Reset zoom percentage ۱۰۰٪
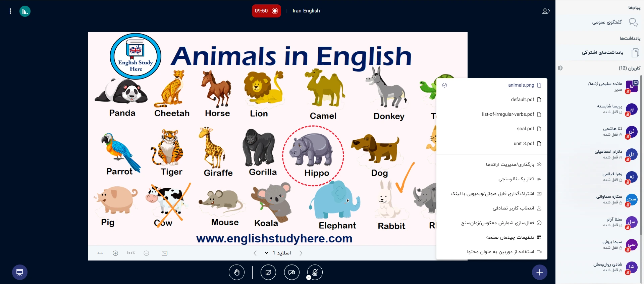Viewport: 644px width, 284px height. (x=131, y=253)
